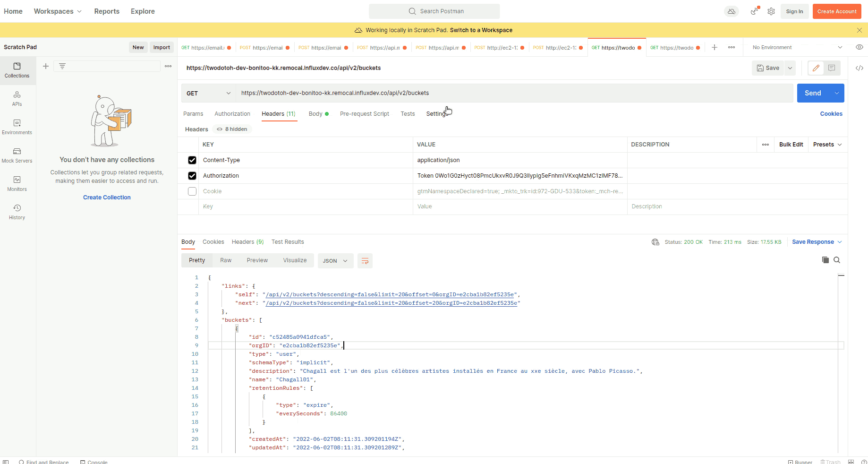868x464 pixels.
Task: Switch to the Authorization tab
Action: 232,114
